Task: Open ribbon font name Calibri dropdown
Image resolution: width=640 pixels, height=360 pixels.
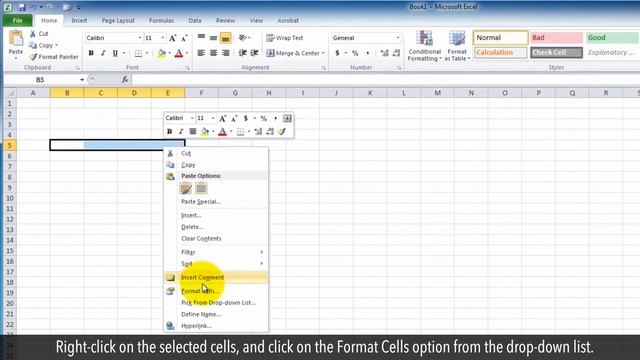Action: point(140,38)
